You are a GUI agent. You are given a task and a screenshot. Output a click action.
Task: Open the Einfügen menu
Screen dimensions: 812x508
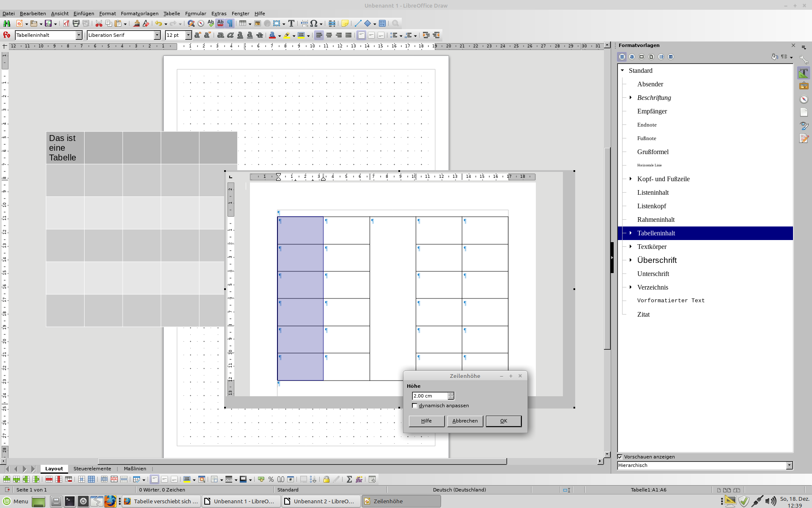(x=84, y=14)
